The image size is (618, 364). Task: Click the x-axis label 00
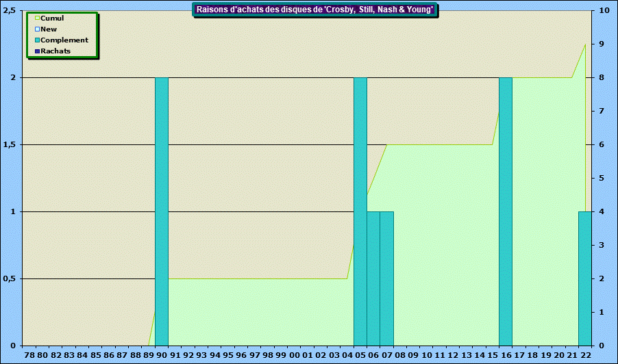point(294,356)
